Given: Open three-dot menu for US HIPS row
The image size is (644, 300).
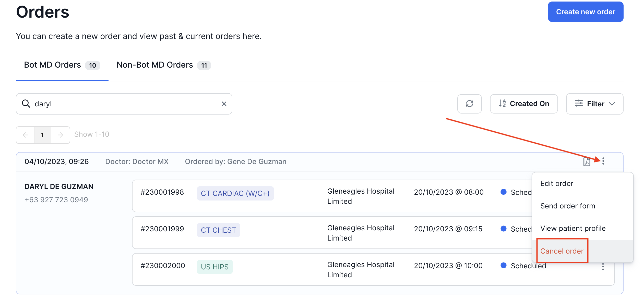Looking at the screenshot, I should point(603,267).
